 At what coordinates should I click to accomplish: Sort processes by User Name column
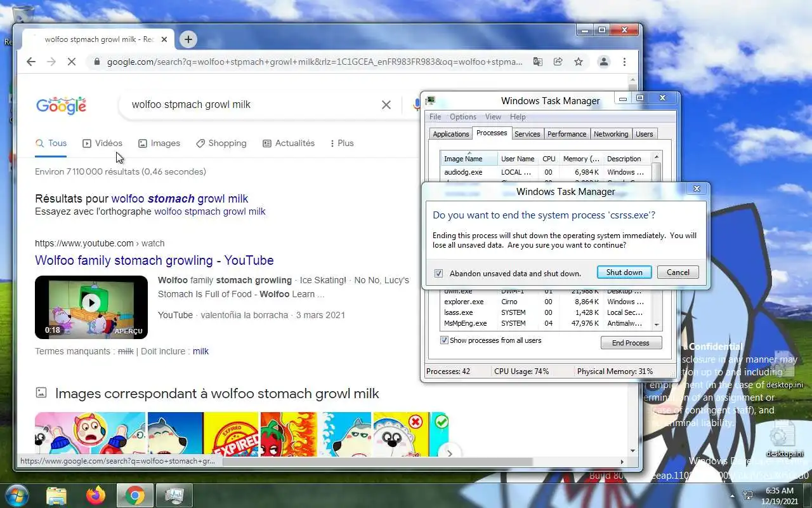[x=518, y=159]
